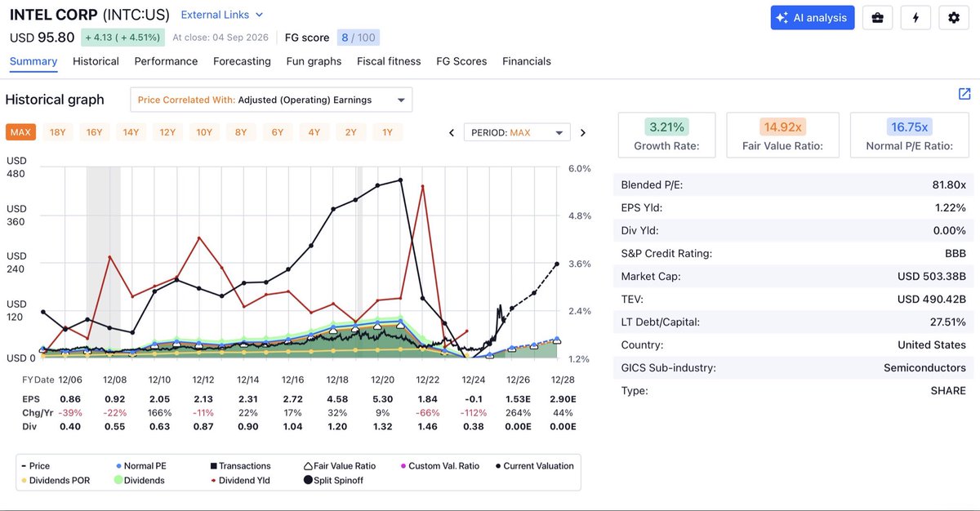Open graph in new window icon
Viewport: 980px width, 511px height.
tap(964, 94)
